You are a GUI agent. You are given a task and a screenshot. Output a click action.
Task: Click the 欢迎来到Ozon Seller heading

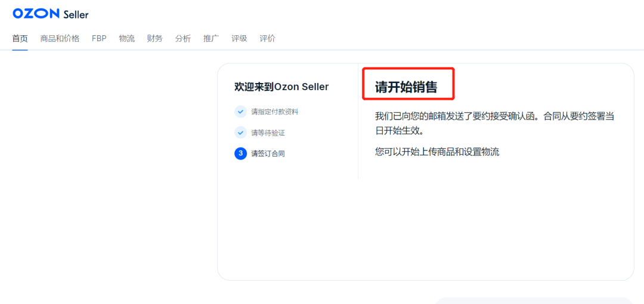tap(281, 87)
